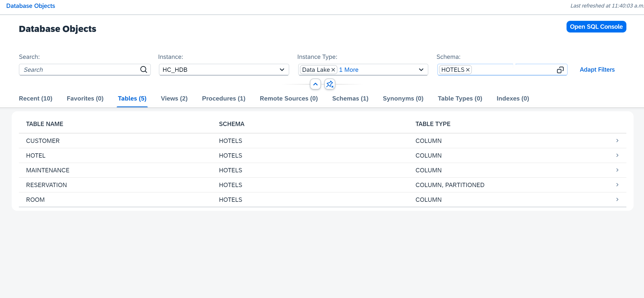
Task: Open the Remote Sources (0) tab
Action: click(289, 98)
